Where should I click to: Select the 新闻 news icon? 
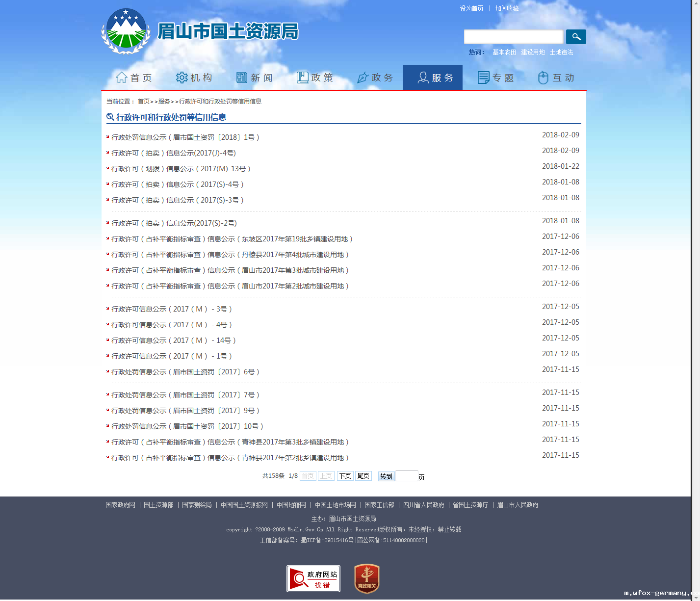point(242,78)
